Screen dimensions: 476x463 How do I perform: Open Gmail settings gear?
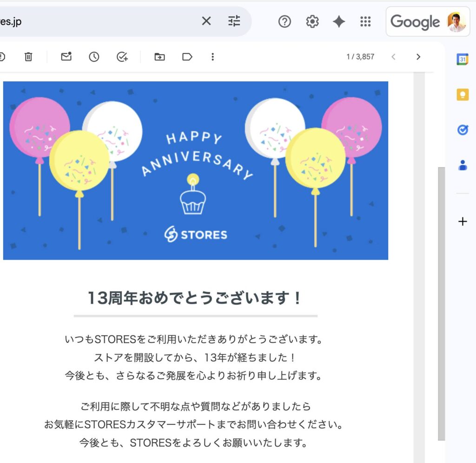point(312,21)
